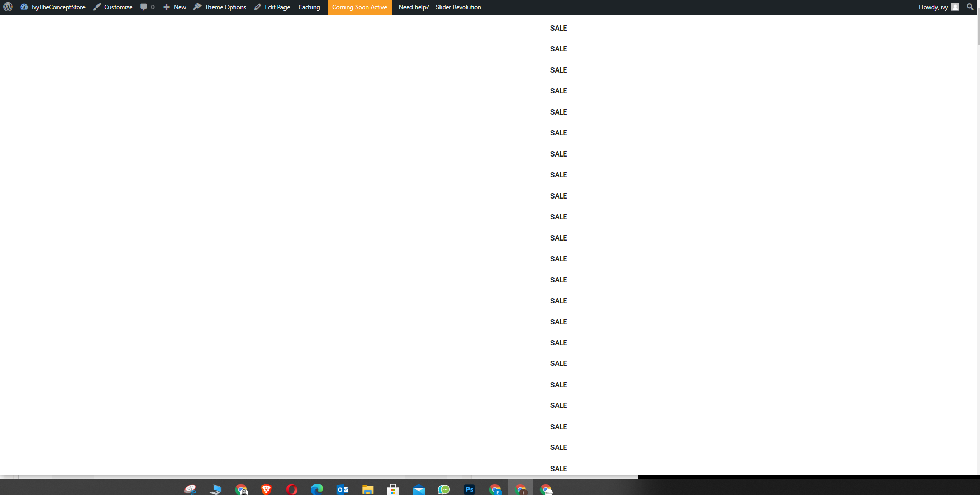Screen dimensions: 980x495
Task: Launch Microsoft Edge from the taskbar
Action: click(317, 489)
